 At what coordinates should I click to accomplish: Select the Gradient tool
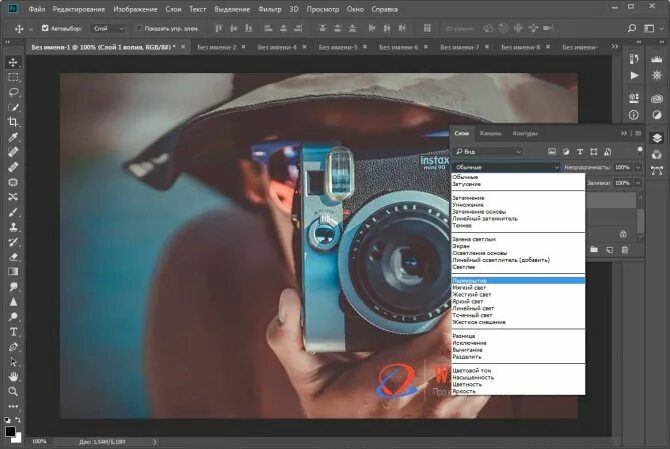(13, 272)
